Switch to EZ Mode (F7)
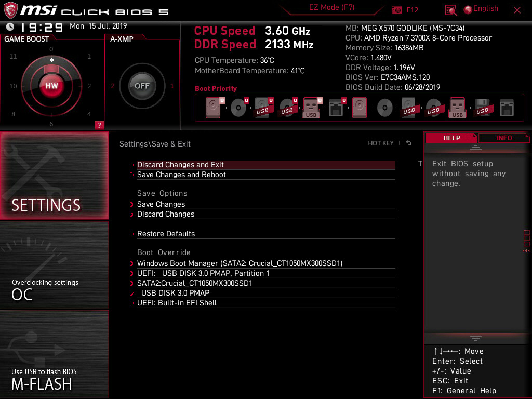The width and height of the screenshot is (532, 399). coord(331,7)
